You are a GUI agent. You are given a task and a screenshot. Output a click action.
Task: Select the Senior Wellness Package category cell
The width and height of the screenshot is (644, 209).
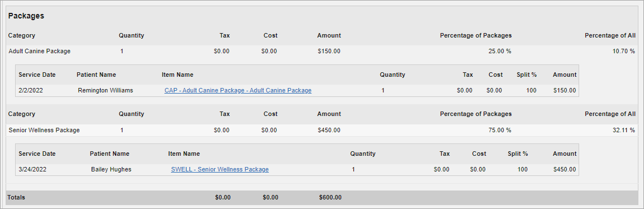(x=44, y=131)
